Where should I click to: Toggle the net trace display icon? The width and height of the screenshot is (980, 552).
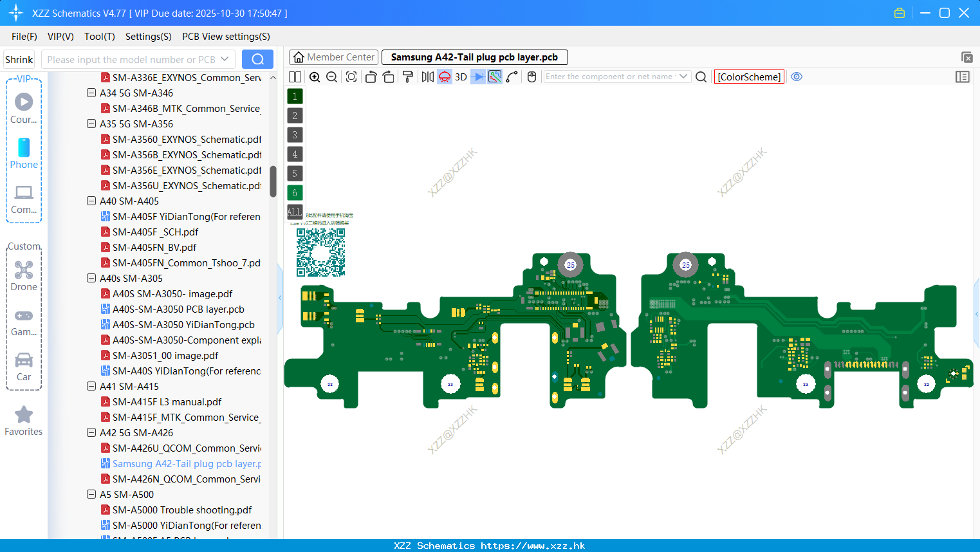(495, 77)
